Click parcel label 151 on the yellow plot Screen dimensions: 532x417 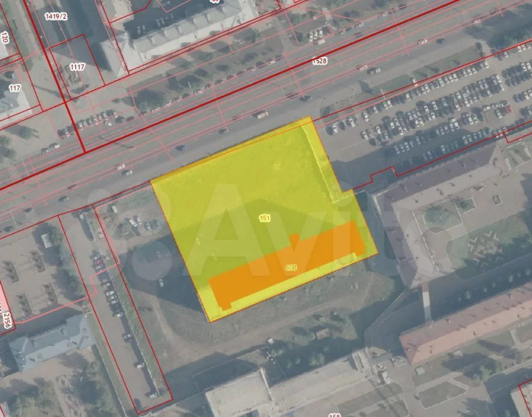point(264,218)
